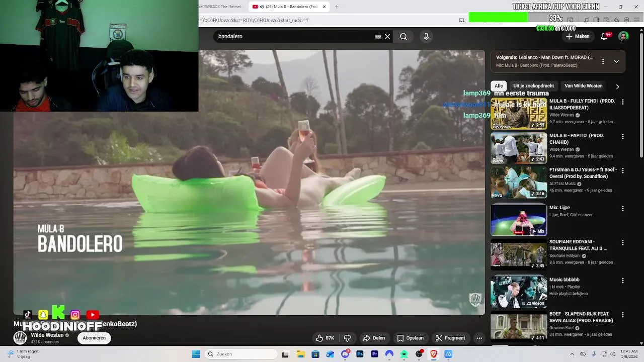Screen dimensions: 644x362
Task: Open File Explorer from the taskbar
Action: [x=301, y=354]
